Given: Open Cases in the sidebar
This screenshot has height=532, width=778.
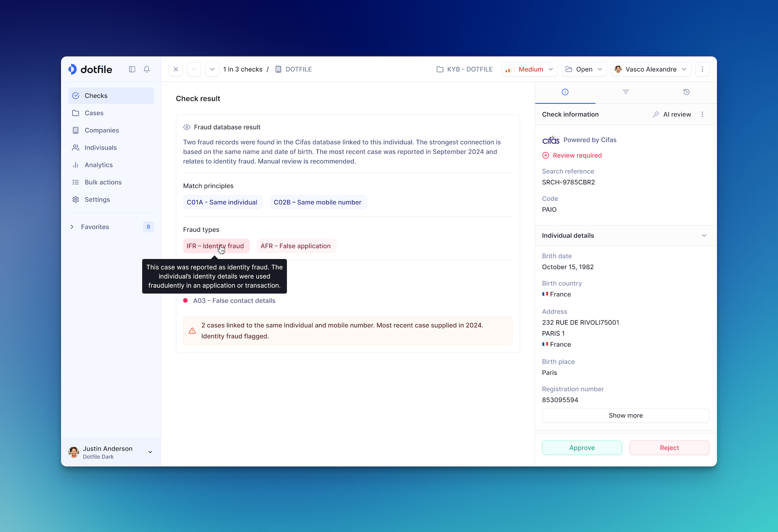Looking at the screenshot, I should 94,113.
